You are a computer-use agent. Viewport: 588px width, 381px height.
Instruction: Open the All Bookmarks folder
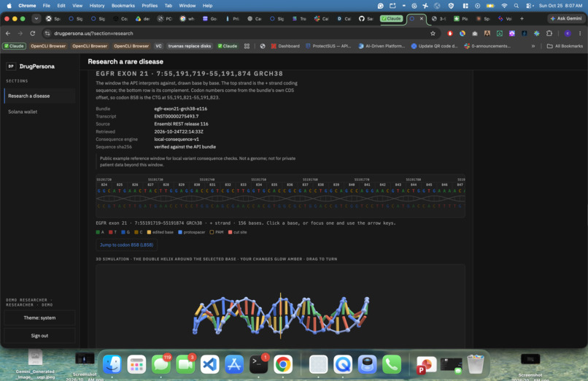coord(565,46)
